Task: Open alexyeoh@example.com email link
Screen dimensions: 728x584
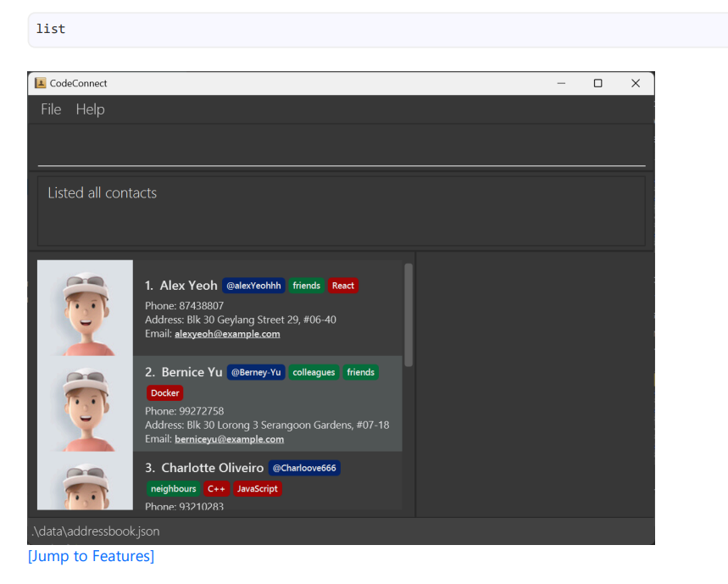Action: click(x=227, y=334)
